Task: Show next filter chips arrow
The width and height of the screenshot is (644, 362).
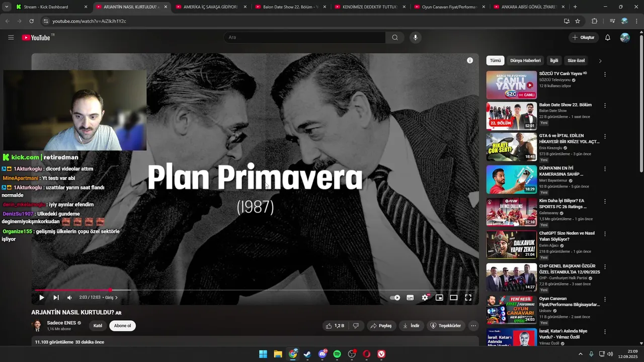Action: click(x=600, y=61)
